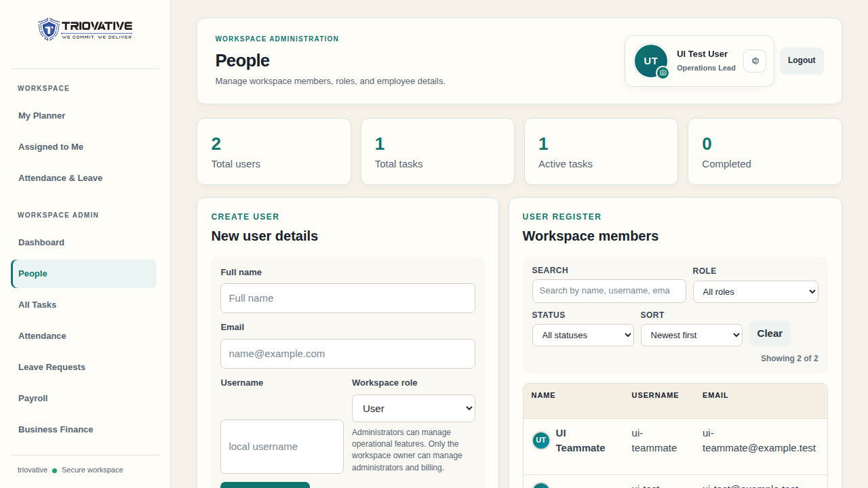The image size is (868, 488).
Task: Open Business Finance
Action: [x=84, y=430]
